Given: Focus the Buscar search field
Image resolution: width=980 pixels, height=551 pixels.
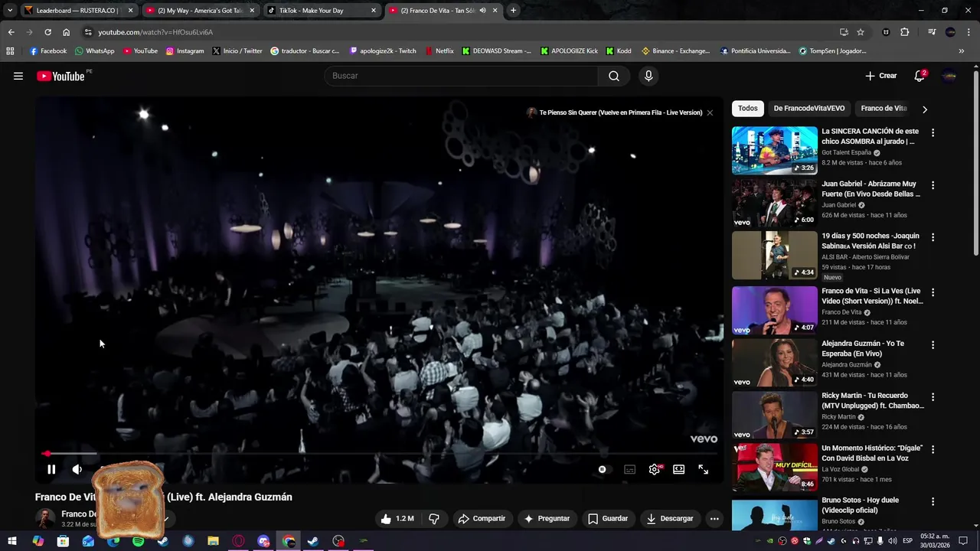Looking at the screenshot, I should point(462,76).
